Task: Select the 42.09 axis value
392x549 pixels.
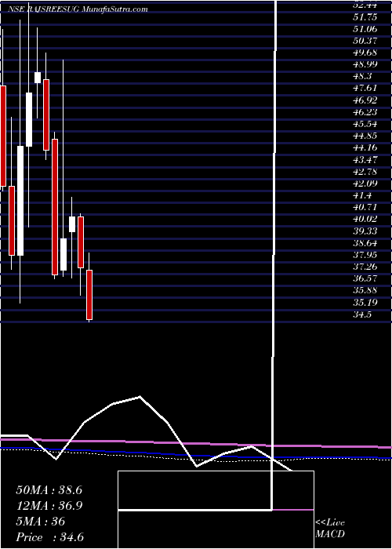Action: coord(365,184)
